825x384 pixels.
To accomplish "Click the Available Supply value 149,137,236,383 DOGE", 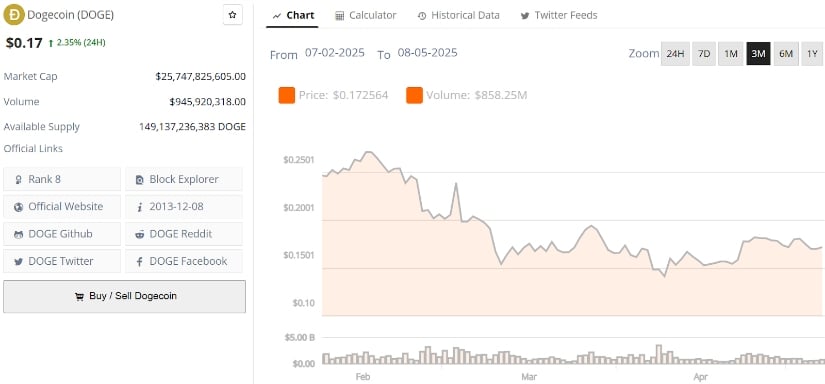I will click(x=193, y=127).
